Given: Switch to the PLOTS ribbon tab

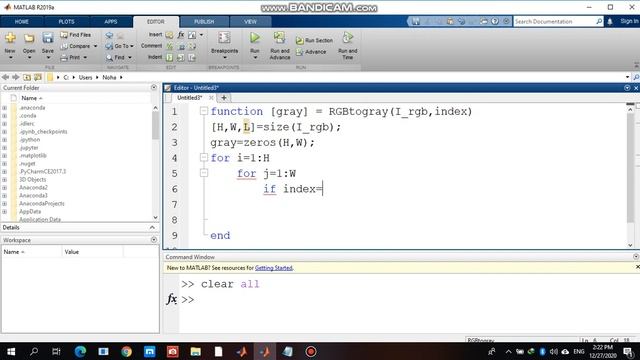Looking at the screenshot, I should pos(66,22).
